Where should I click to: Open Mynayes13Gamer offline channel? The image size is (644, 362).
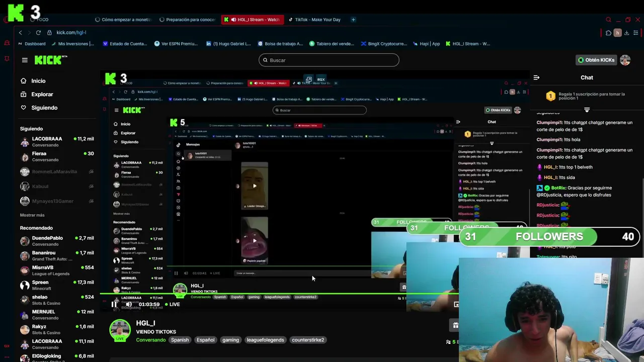[57, 201]
